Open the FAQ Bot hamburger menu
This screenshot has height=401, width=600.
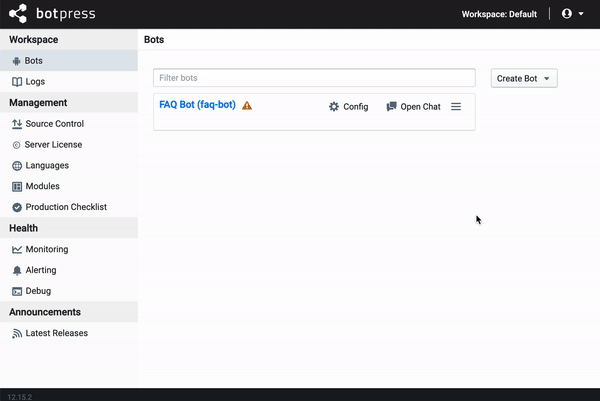point(456,106)
